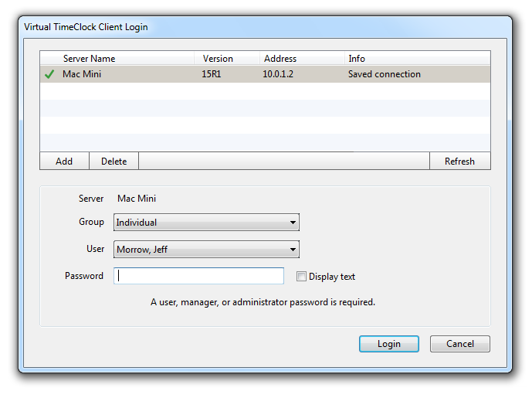The height and width of the screenshot is (398, 532).
Task: Enable the Display text checkbox
Action: click(301, 277)
